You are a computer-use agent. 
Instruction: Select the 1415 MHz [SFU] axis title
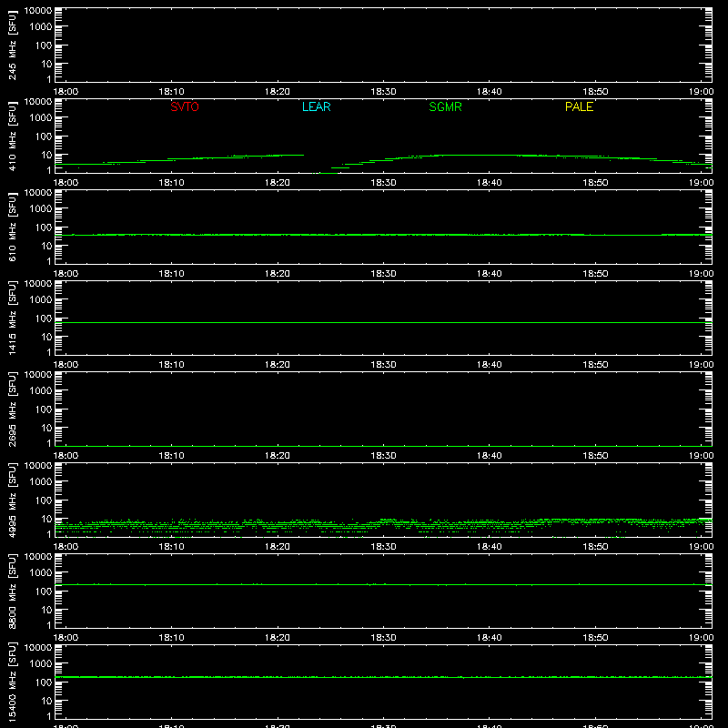tap(12, 318)
